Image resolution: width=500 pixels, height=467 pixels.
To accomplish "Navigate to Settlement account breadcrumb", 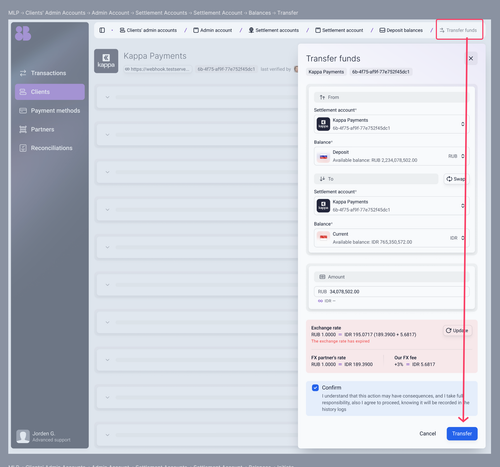I will point(339,30).
